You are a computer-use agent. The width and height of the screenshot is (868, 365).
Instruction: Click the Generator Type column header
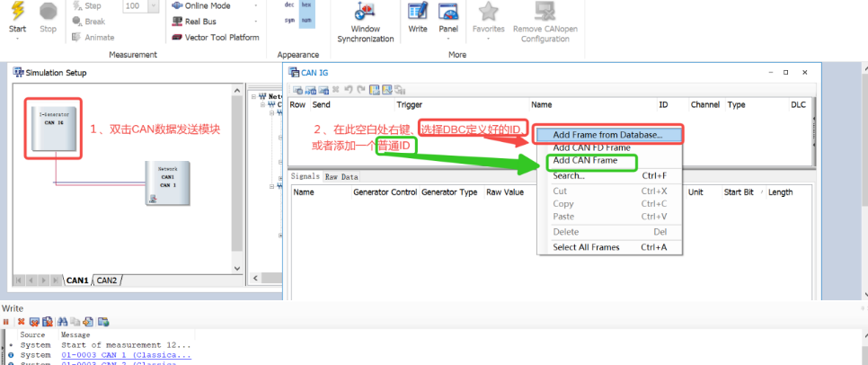coord(451,192)
